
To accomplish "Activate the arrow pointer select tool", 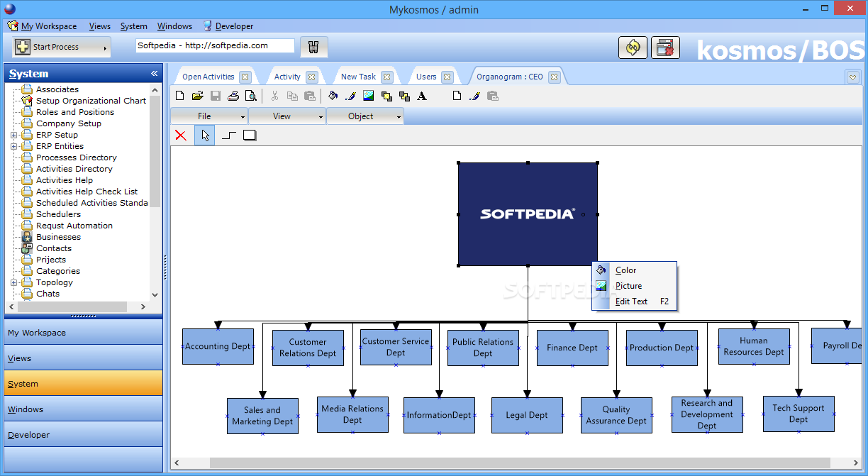I will [205, 135].
